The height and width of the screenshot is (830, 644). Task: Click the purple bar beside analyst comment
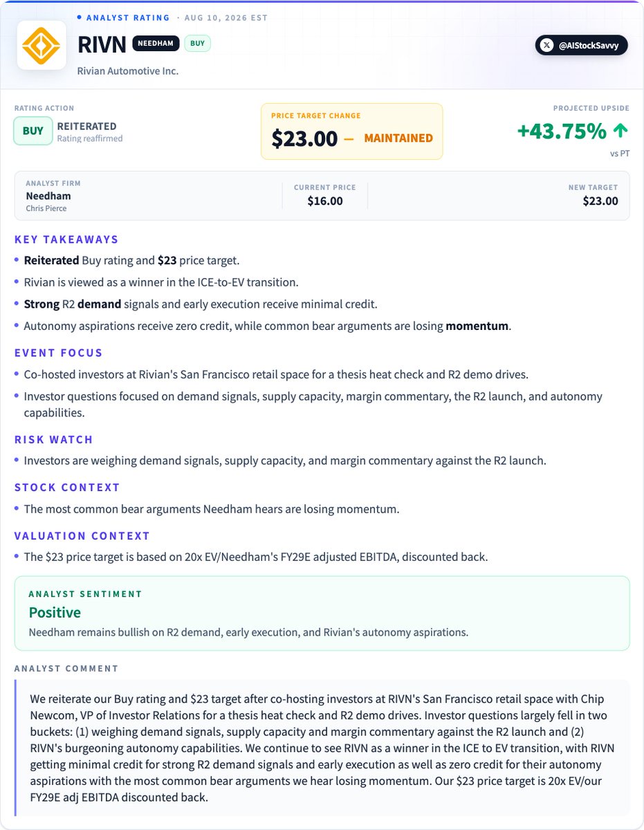point(15,748)
